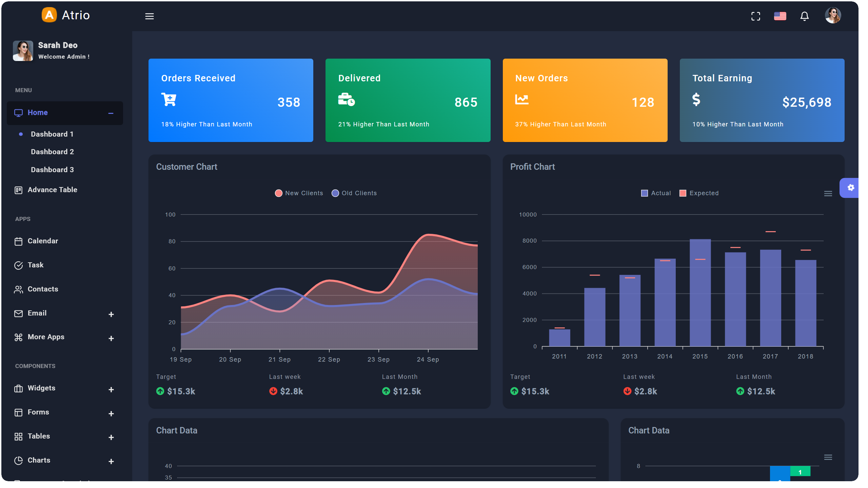Open the Profit Chart export menu
This screenshot has width=868, height=488.
tap(828, 193)
